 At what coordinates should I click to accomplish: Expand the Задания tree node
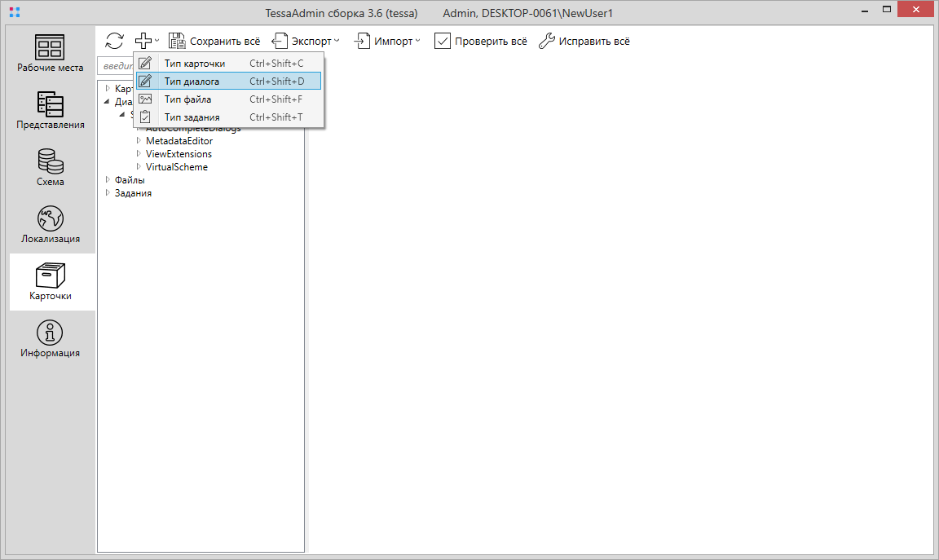[x=107, y=193]
